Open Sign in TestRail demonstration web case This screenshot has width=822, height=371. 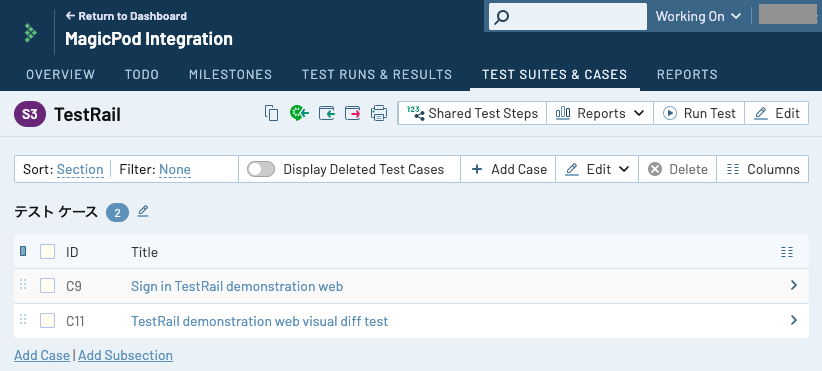(237, 286)
